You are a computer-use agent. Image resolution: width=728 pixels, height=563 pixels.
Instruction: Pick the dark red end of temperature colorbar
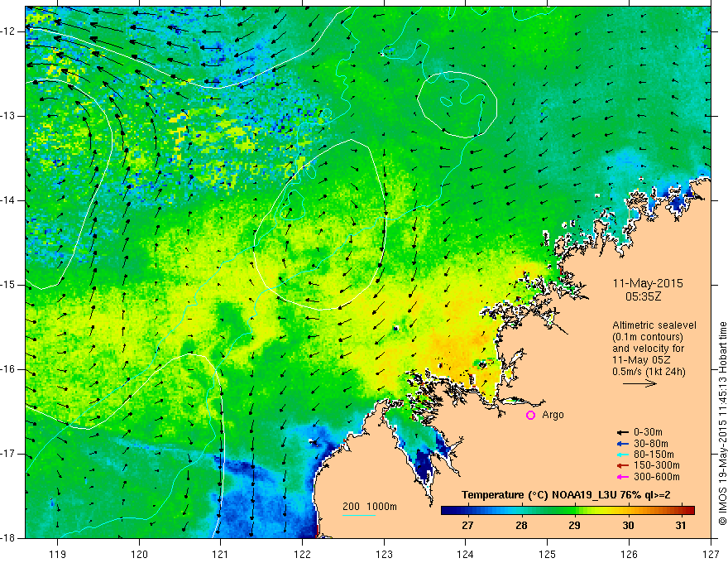tap(689, 510)
